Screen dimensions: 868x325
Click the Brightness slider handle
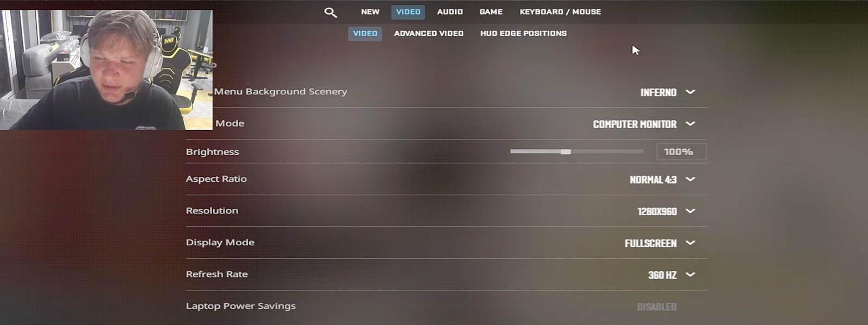click(x=566, y=152)
